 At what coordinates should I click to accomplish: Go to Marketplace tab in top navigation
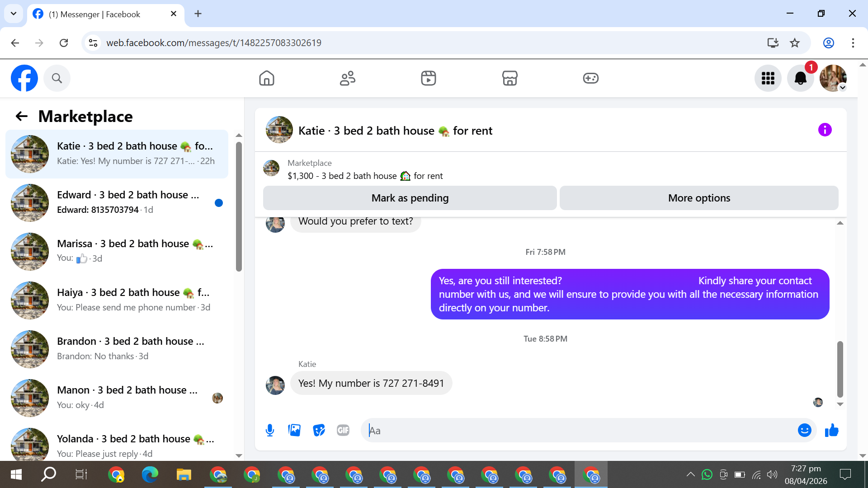[x=509, y=78]
